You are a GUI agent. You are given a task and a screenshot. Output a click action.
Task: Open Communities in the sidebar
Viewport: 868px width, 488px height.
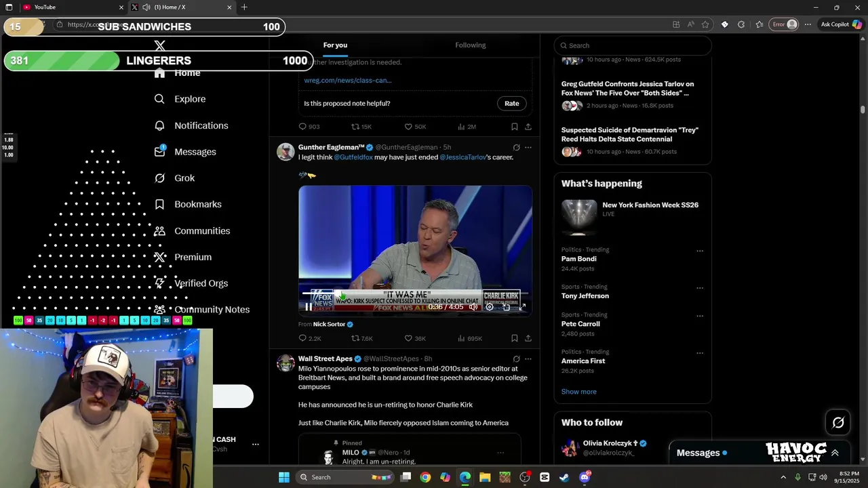(x=192, y=231)
